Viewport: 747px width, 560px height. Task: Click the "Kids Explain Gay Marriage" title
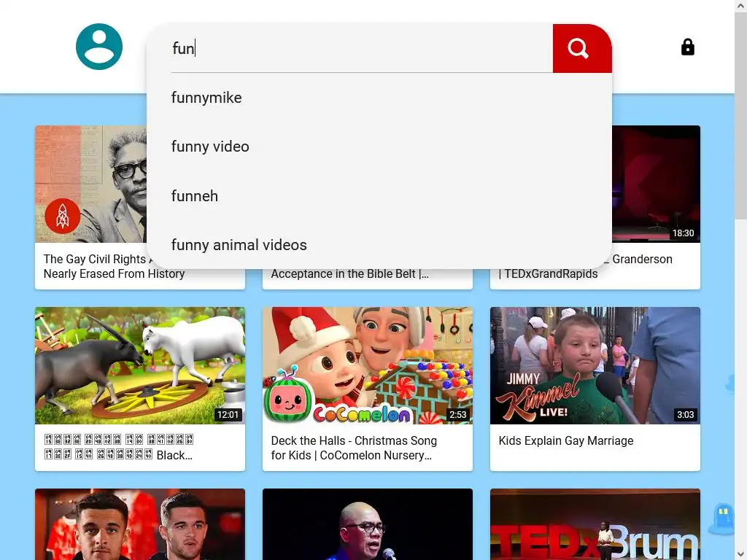566,441
